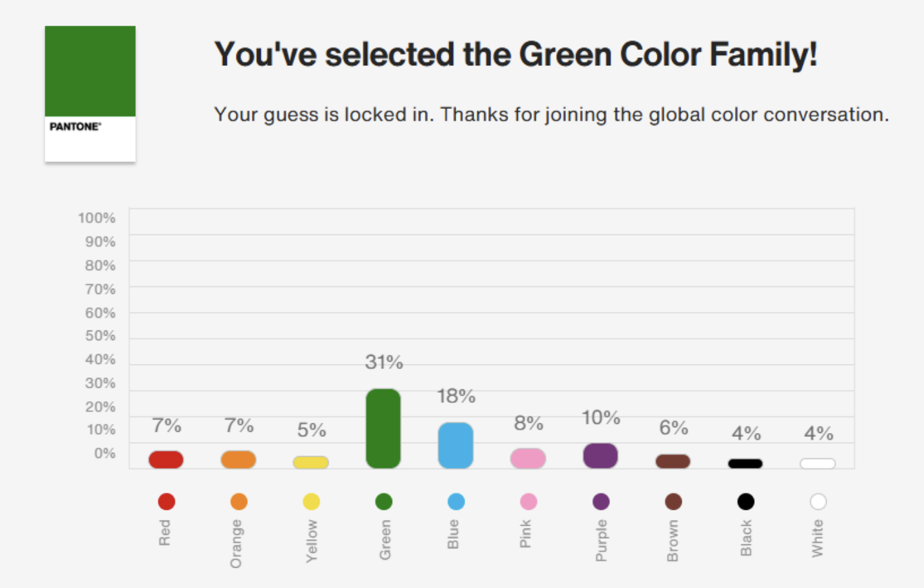Click the "Green Color Family" headline
This screenshot has width=924, height=588.
[515, 54]
